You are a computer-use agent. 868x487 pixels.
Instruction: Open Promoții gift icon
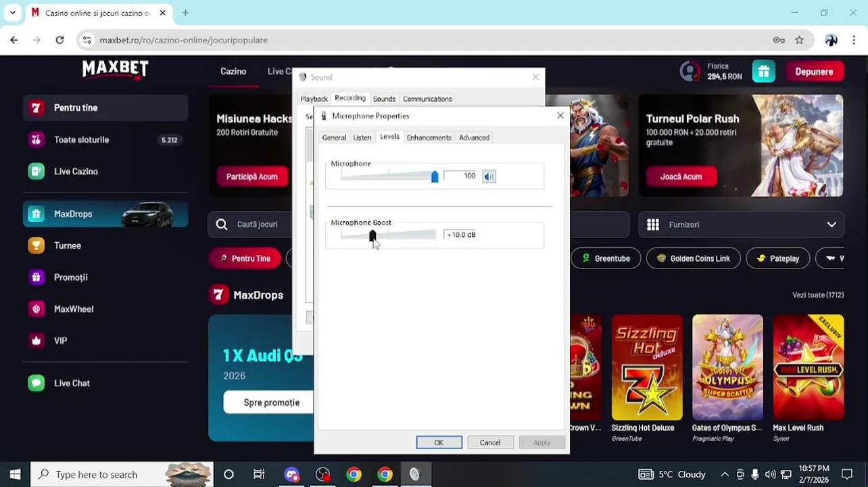pyautogui.click(x=36, y=277)
